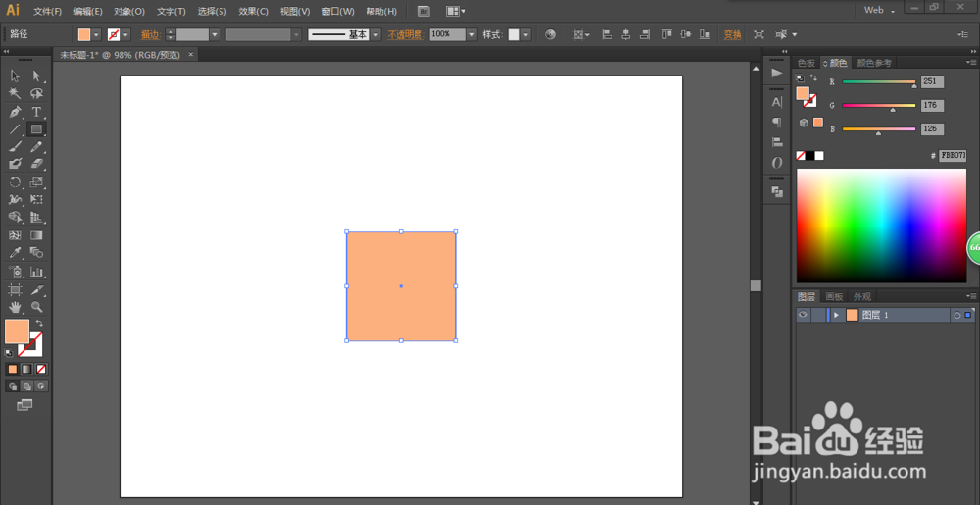Select the Perspective Grid tool
Image resolution: width=980 pixels, height=505 pixels.
point(37,218)
